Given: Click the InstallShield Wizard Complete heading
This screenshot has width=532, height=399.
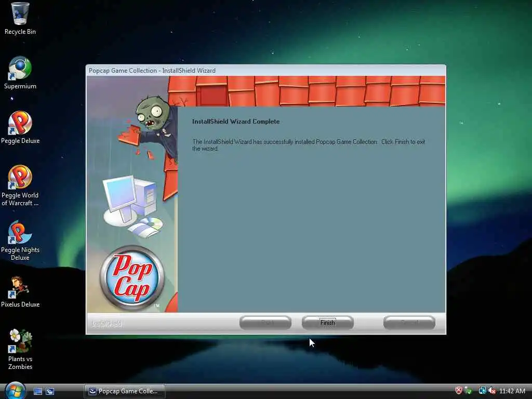Looking at the screenshot, I should [x=236, y=122].
